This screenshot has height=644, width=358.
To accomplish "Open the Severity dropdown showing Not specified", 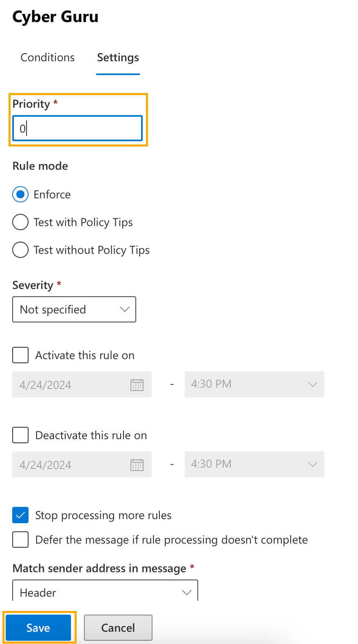I will point(74,309).
